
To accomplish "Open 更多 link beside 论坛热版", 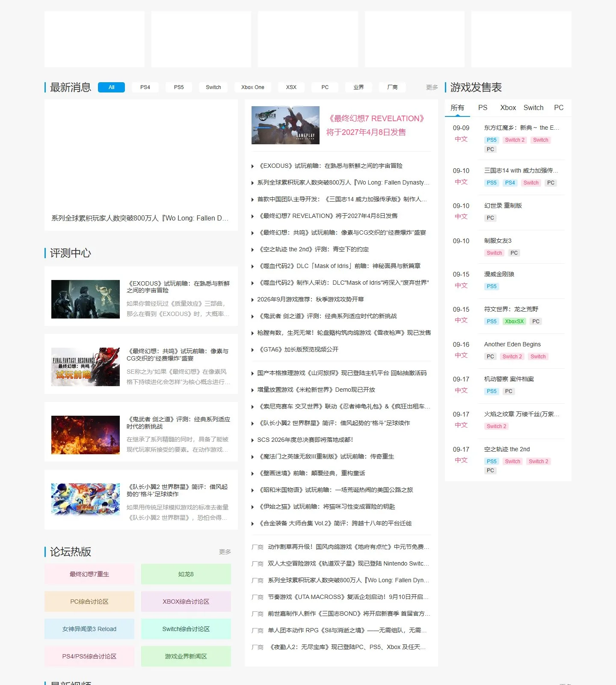I will (x=225, y=552).
